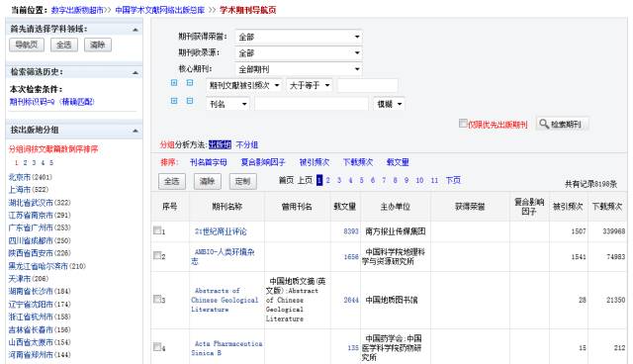Click the minus icon beside 刊名 row

190,101
